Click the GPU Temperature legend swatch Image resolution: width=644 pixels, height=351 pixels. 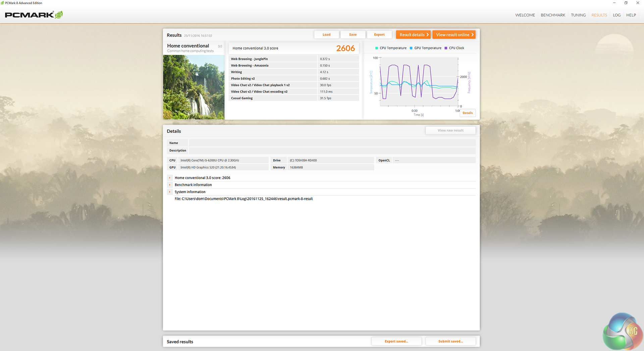point(411,48)
